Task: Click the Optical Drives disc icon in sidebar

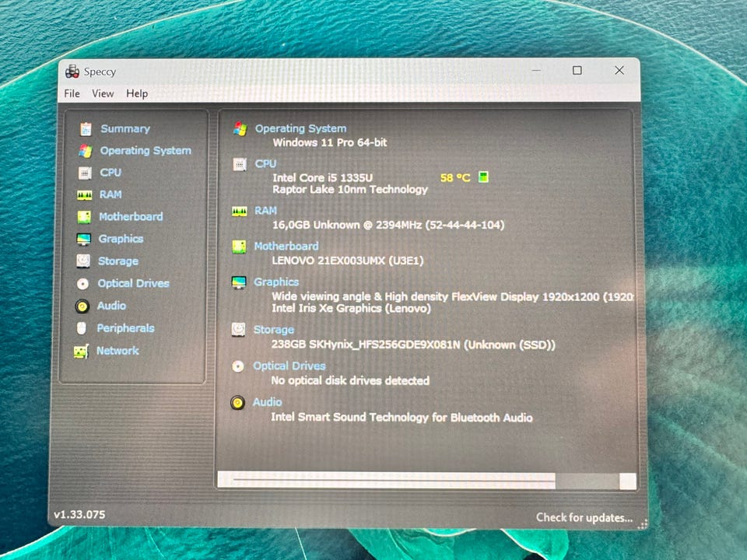Action: click(x=82, y=284)
